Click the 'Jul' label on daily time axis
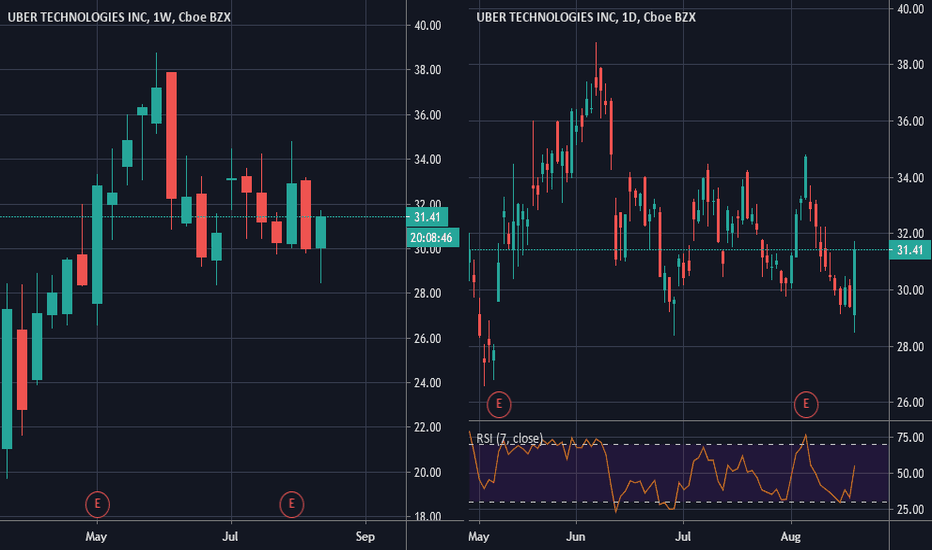The width and height of the screenshot is (932, 550). click(683, 536)
